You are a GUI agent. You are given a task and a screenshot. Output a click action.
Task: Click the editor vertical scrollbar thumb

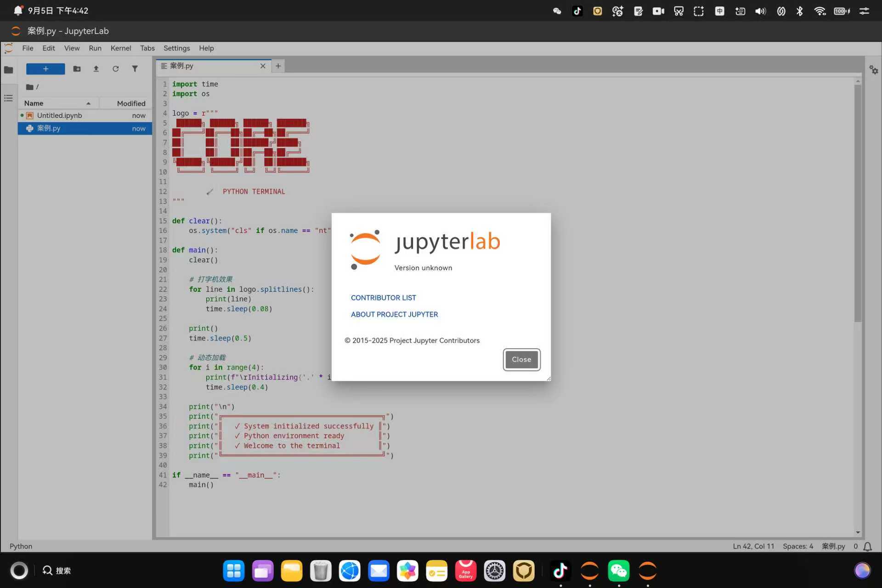[x=858, y=204]
